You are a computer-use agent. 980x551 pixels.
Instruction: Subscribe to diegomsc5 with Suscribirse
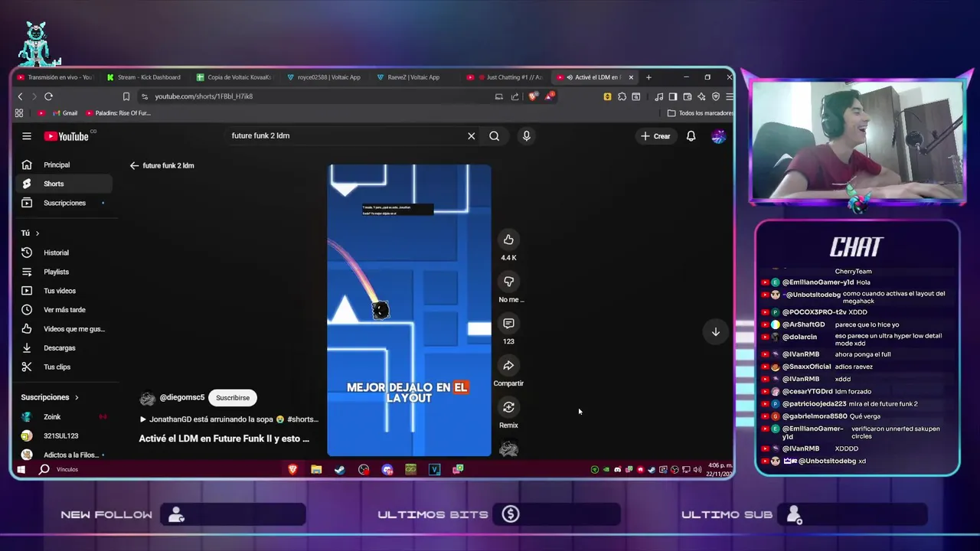pyautogui.click(x=233, y=398)
